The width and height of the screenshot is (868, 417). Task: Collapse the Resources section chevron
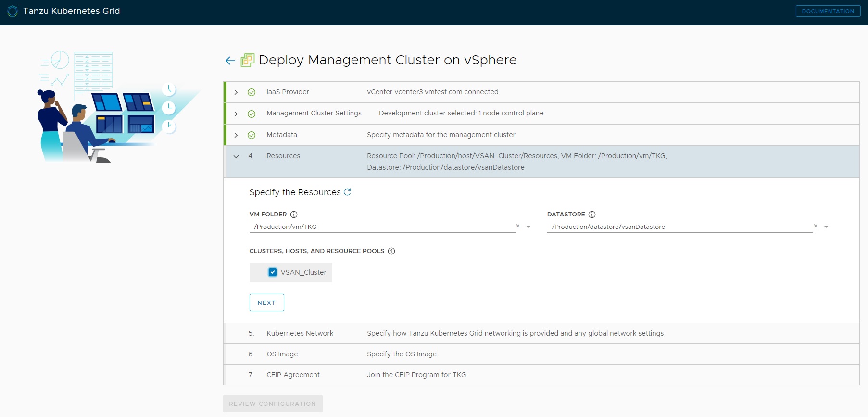tap(236, 156)
